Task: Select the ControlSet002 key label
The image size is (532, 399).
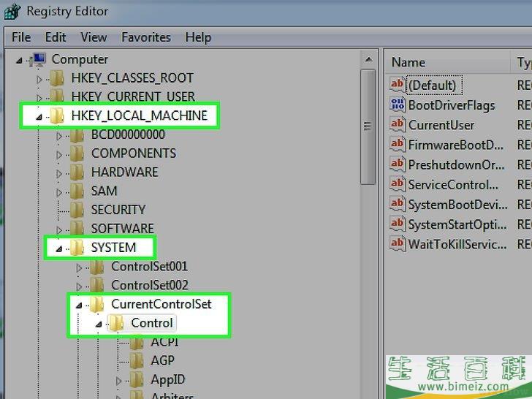Action: point(149,286)
